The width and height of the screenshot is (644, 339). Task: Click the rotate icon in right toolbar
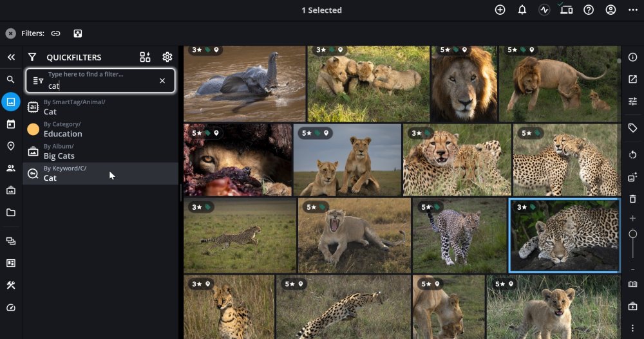[x=632, y=155]
